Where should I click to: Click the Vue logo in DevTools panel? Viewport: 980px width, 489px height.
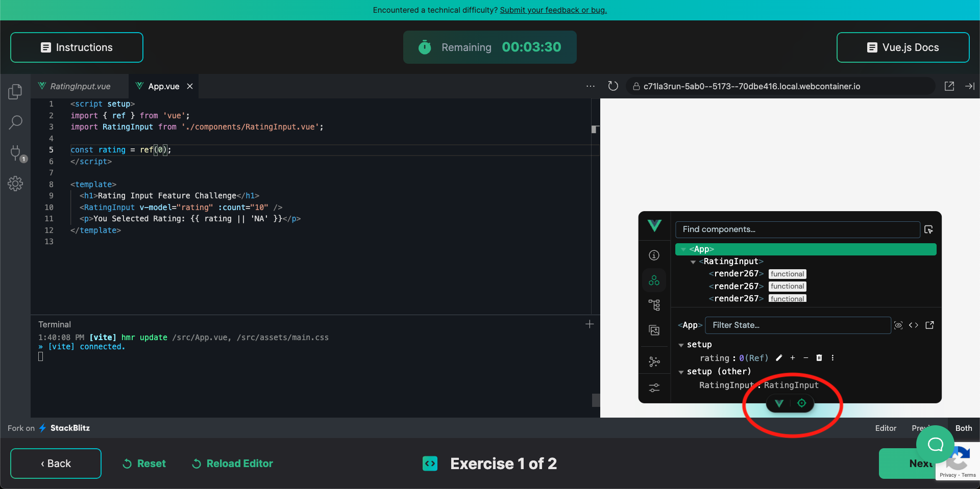pyautogui.click(x=654, y=226)
